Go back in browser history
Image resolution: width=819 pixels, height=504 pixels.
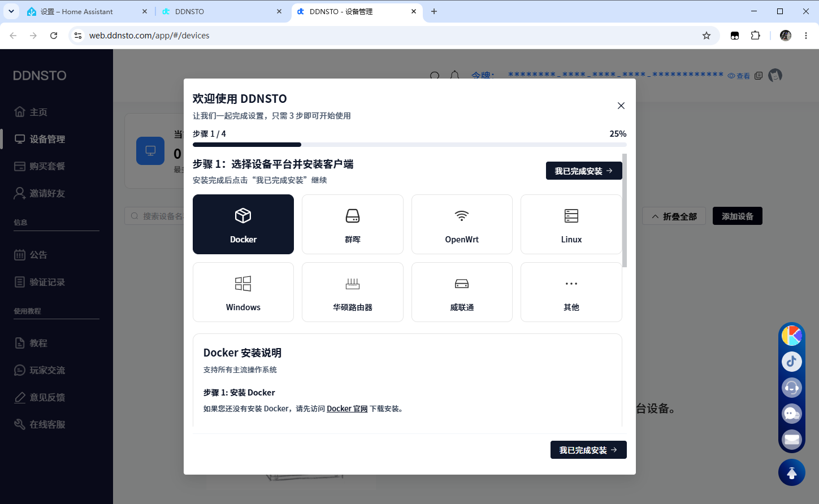coord(13,36)
